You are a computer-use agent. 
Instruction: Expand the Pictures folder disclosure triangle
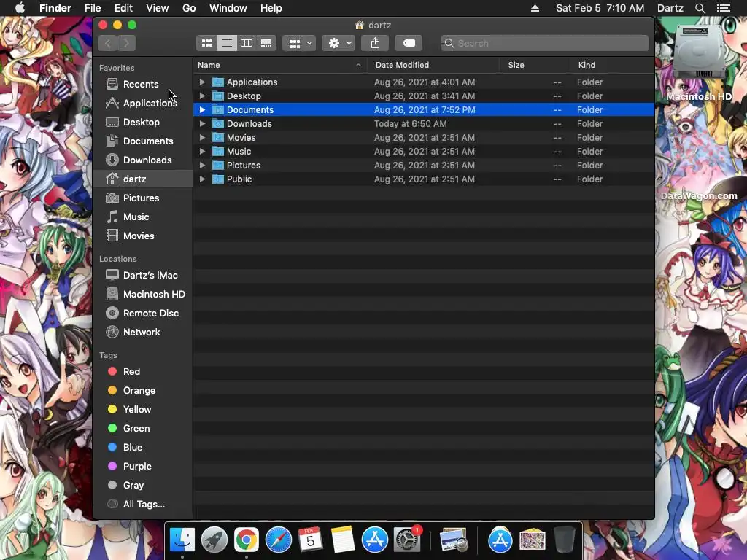[202, 166]
